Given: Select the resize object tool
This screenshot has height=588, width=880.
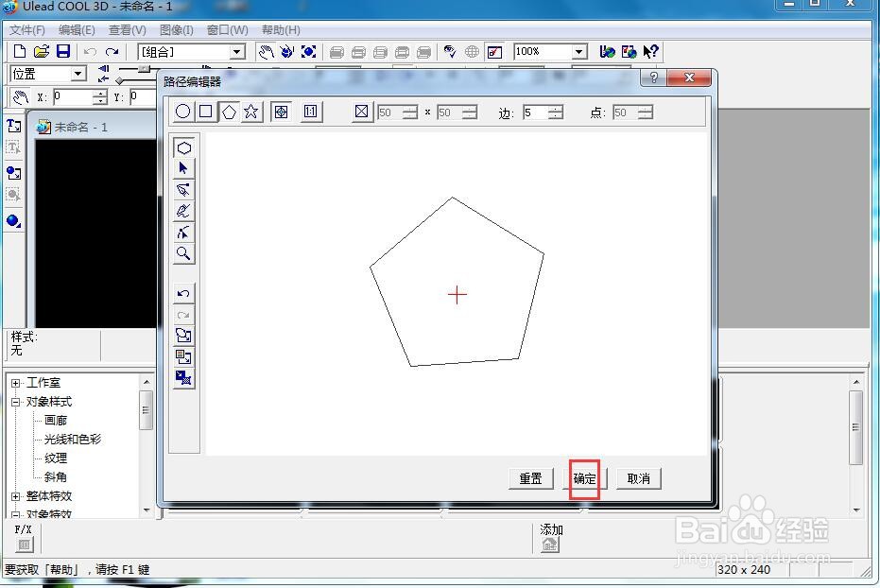Looking at the screenshot, I should 309,52.
